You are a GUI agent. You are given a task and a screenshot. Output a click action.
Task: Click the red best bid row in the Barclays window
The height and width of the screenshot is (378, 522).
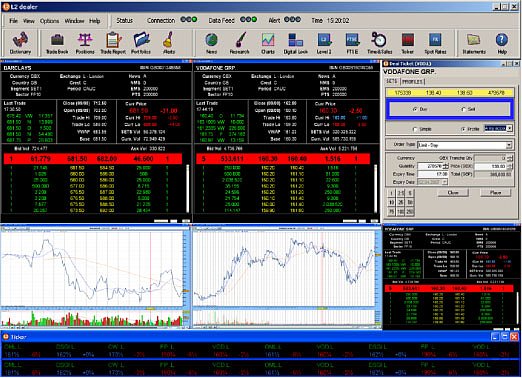93,159
